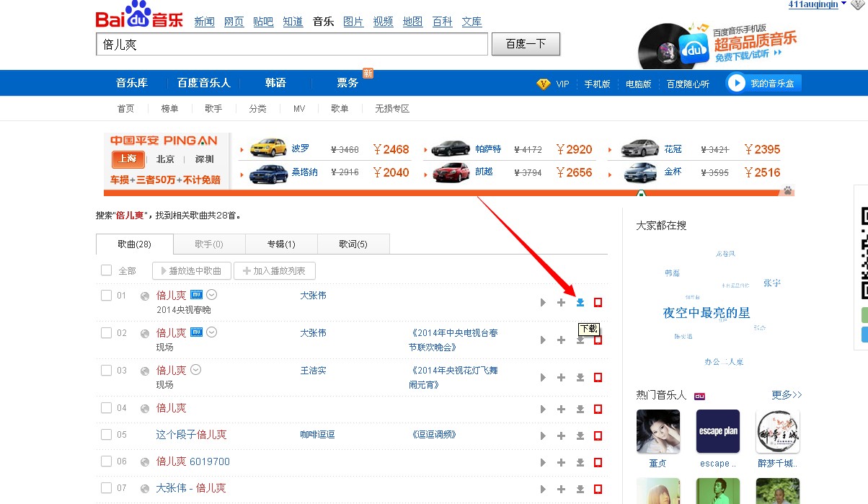Click the red phone icon on song 05
Screen dimensions: 868x504
598,436
